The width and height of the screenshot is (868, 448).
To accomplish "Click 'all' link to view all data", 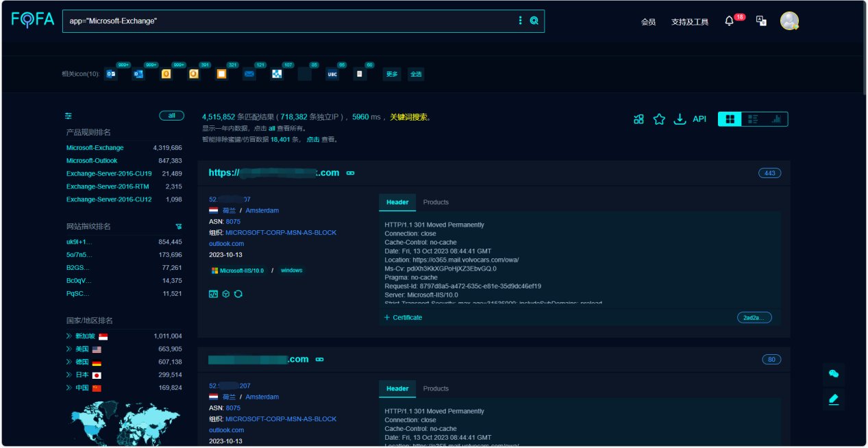I will pyautogui.click(x=271, y=128).
